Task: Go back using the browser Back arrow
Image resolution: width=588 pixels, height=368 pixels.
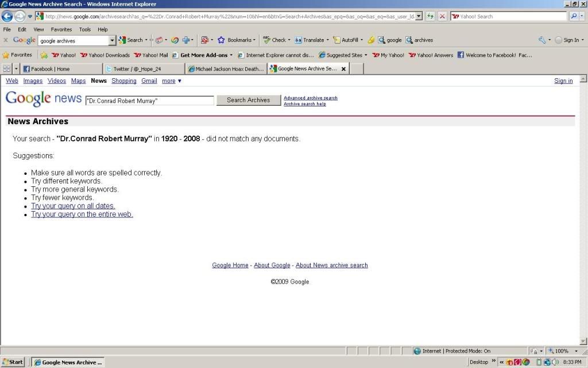Action: [7, 16]
